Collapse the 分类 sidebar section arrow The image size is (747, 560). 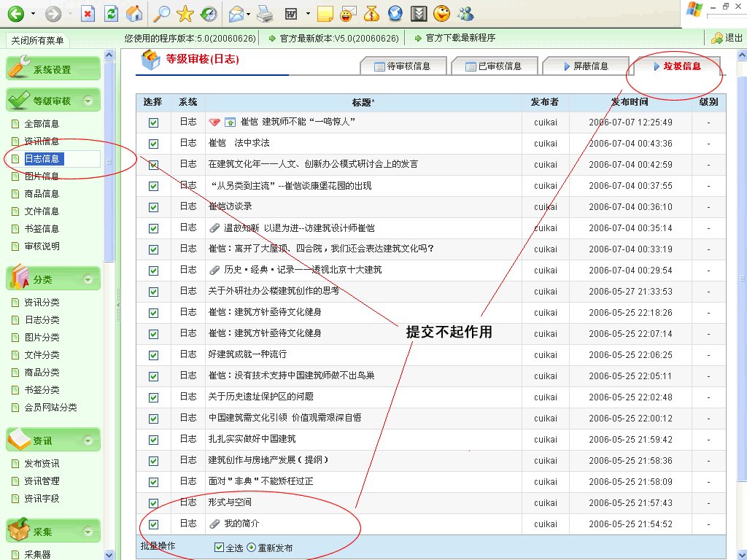(88, 279)
